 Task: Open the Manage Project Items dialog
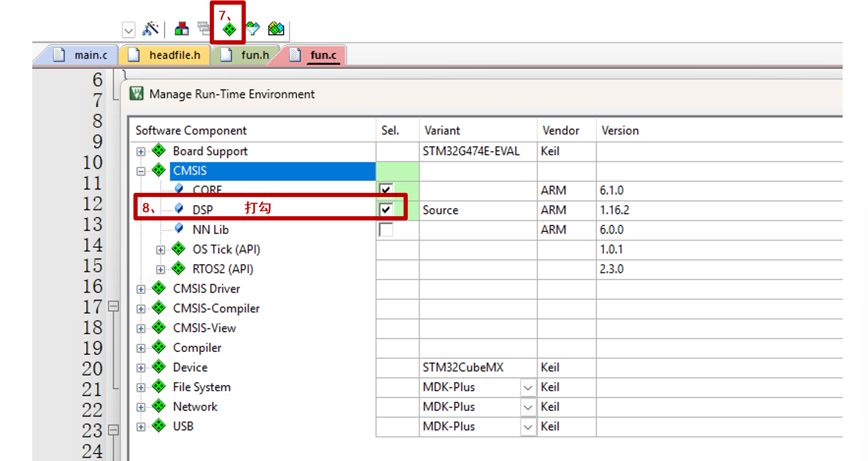coord(182,29)
